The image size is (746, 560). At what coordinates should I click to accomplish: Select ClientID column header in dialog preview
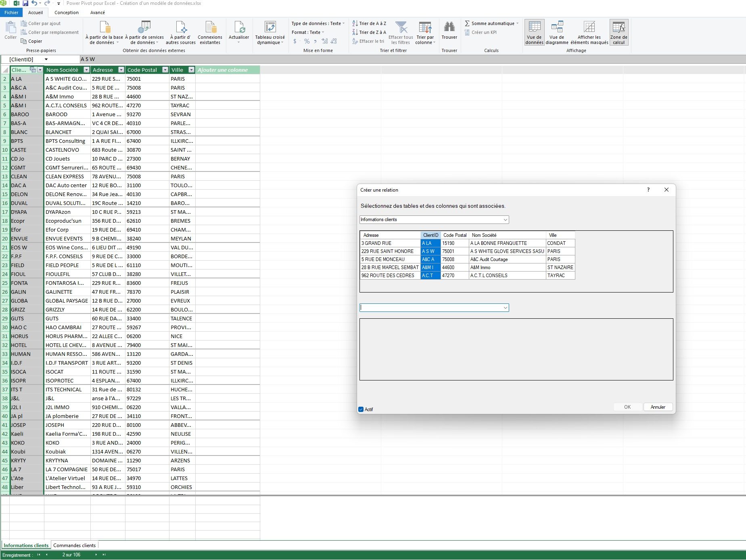(x=430, y=235)
